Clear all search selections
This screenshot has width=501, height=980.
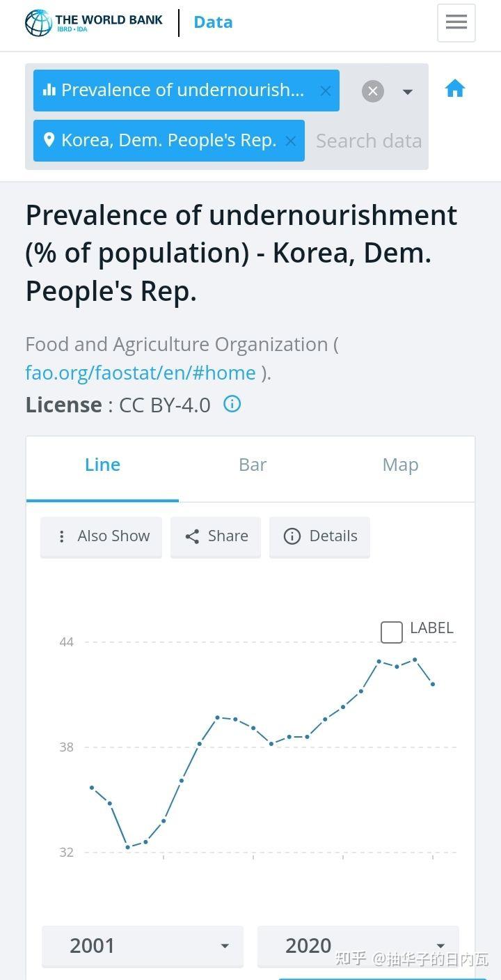click(x=373, y=91)
